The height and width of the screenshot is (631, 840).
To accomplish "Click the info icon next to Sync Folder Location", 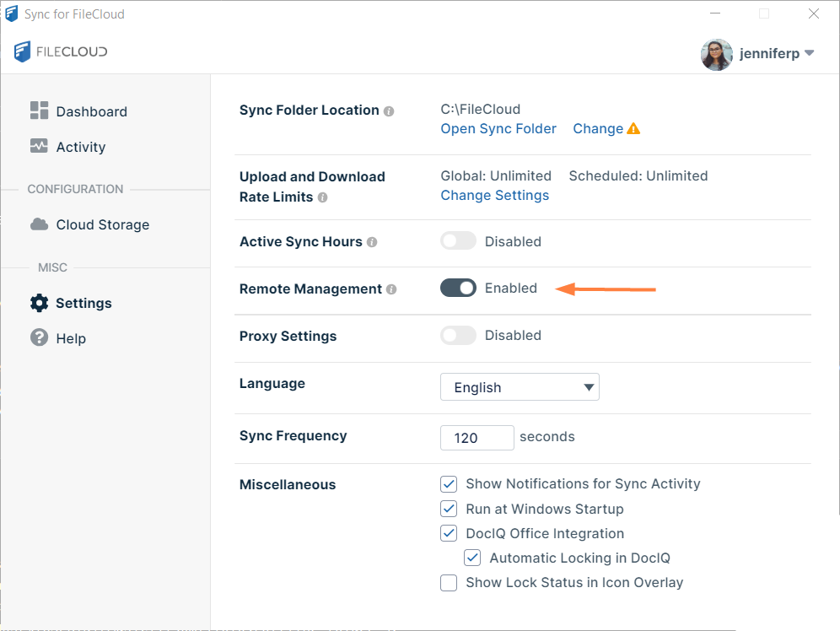I will (389, 111).
